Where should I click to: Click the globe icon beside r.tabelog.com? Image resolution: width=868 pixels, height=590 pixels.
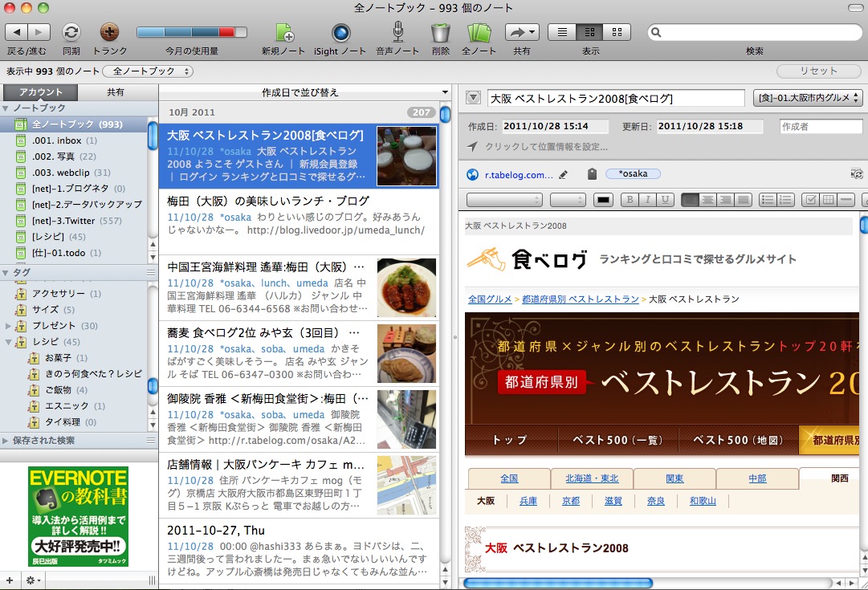point(472,175)
